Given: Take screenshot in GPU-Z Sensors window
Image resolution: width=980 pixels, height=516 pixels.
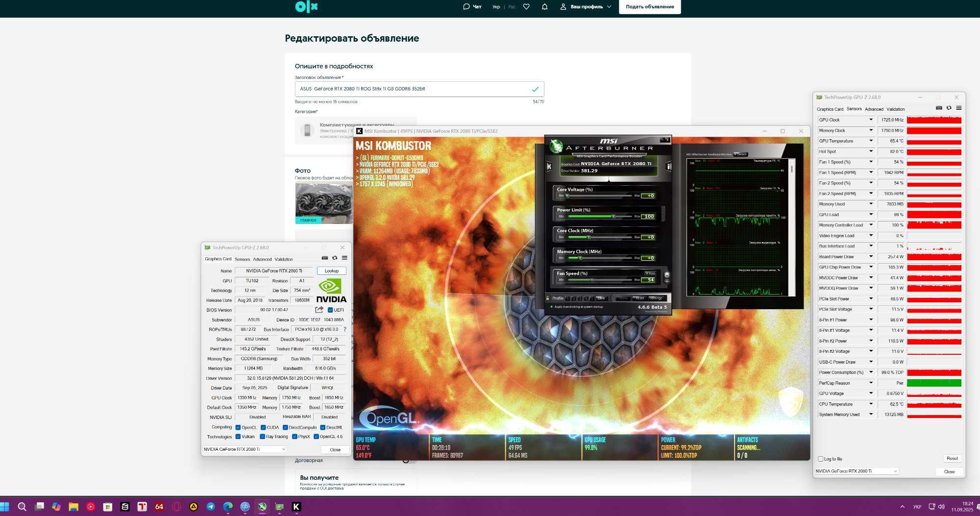Looking at the screenshot, I should [939, 108].
